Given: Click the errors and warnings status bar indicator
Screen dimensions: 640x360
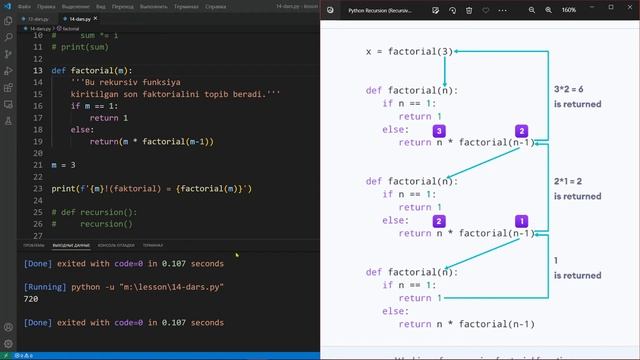Looking at the screenshot, I should (x=24, y=356).
